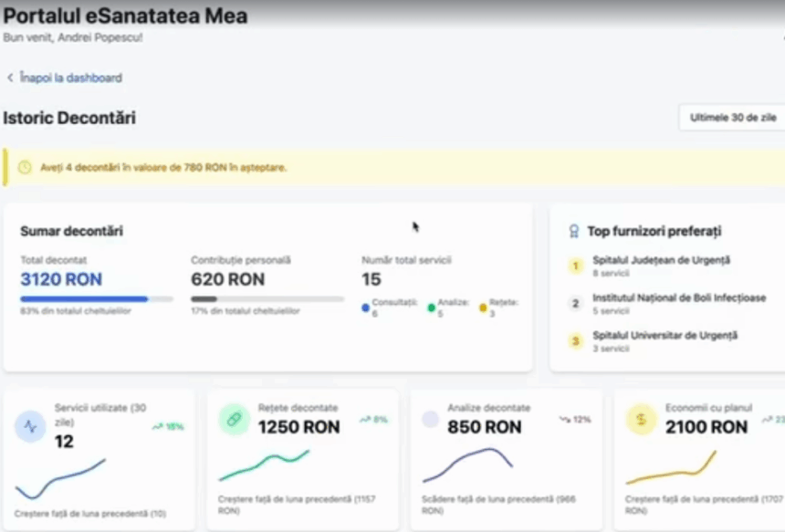Click the dollar icon on Economii cu planul

(x=641, y=420)
